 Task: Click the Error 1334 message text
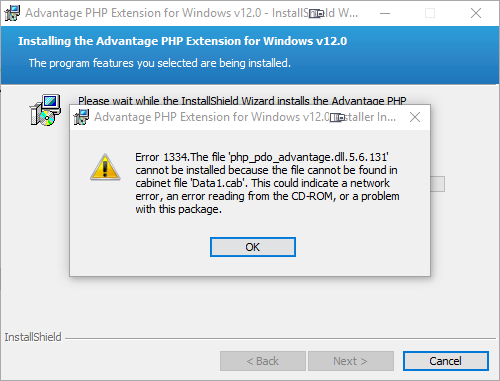pos(267,183)
